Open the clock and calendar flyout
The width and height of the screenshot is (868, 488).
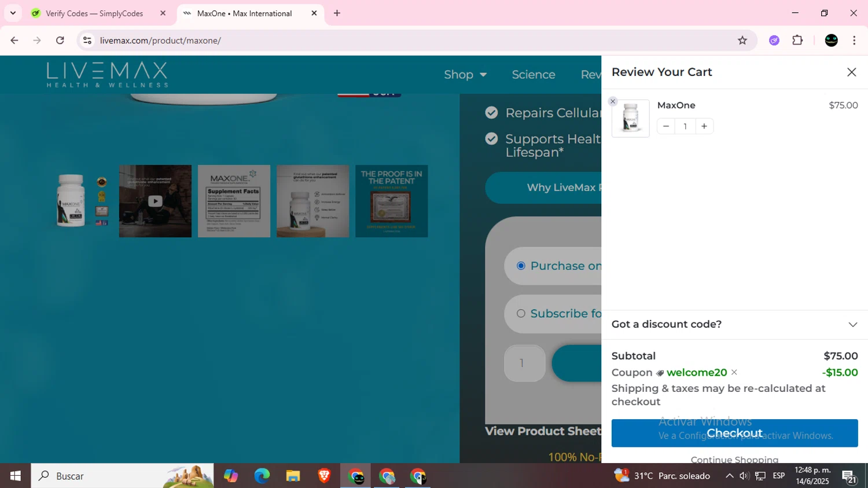point(812,476)
